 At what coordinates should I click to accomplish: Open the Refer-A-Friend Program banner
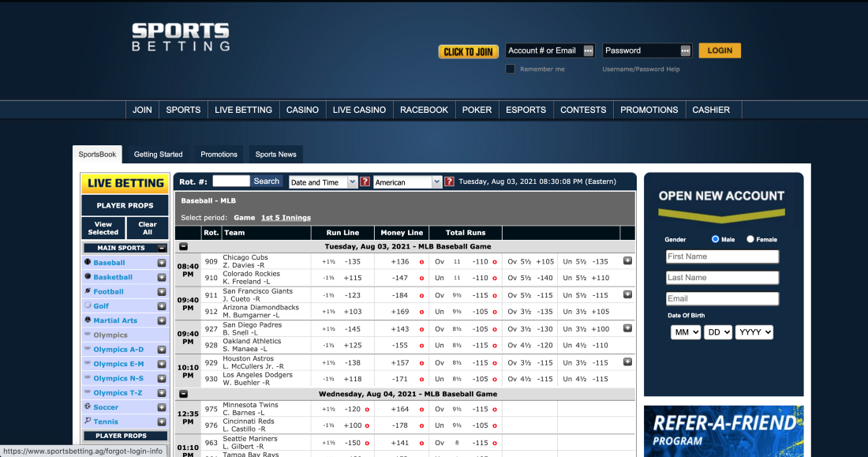coord(724,431)
